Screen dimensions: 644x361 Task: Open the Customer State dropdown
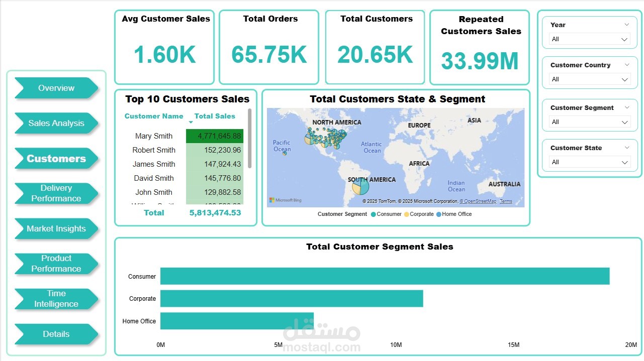[x=590, y=162]
